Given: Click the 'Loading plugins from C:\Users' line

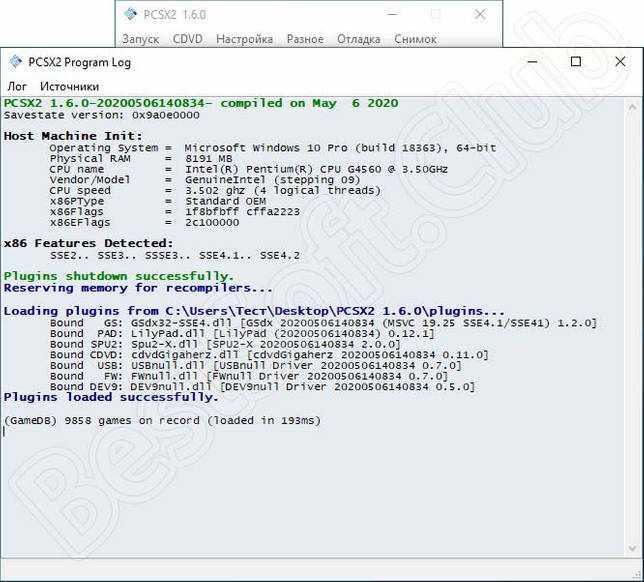Looking at the screenshot, I should tap(254, 311).
